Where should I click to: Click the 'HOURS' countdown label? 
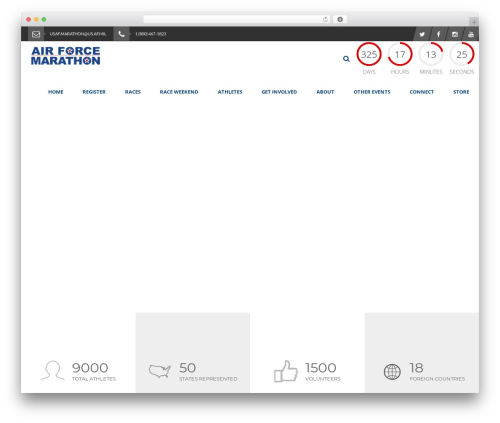click(x=400, y=72)
